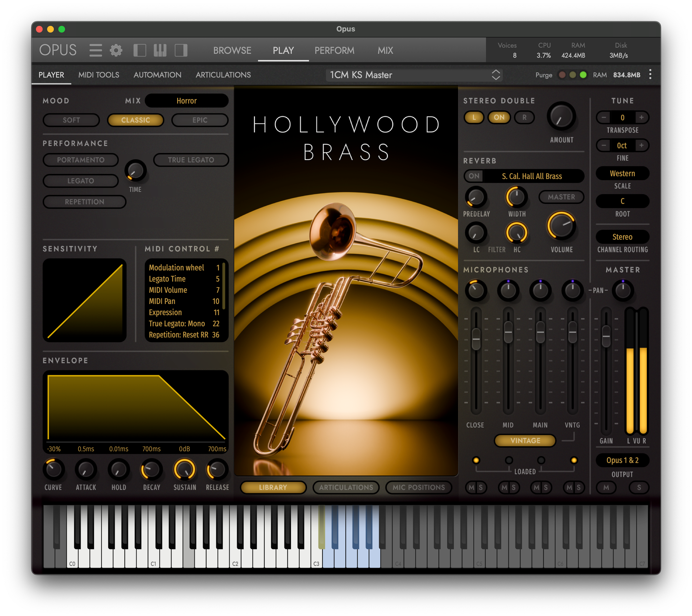
Task: Enable the Portamento performance toggle
Action: 81,160
